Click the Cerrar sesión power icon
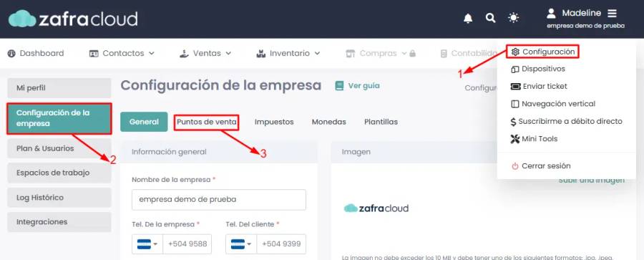This screenshot has width=644, height=260. point(515,166)
